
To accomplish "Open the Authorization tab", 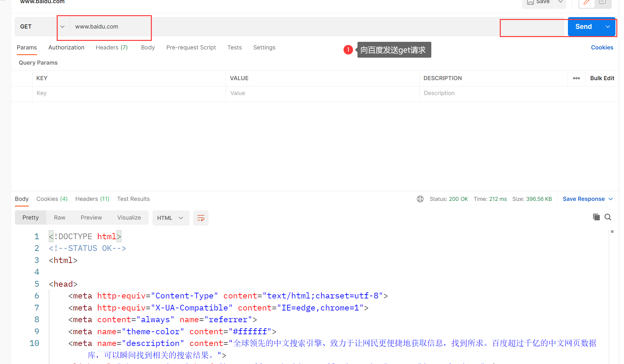I will click(x=66, y=48).
